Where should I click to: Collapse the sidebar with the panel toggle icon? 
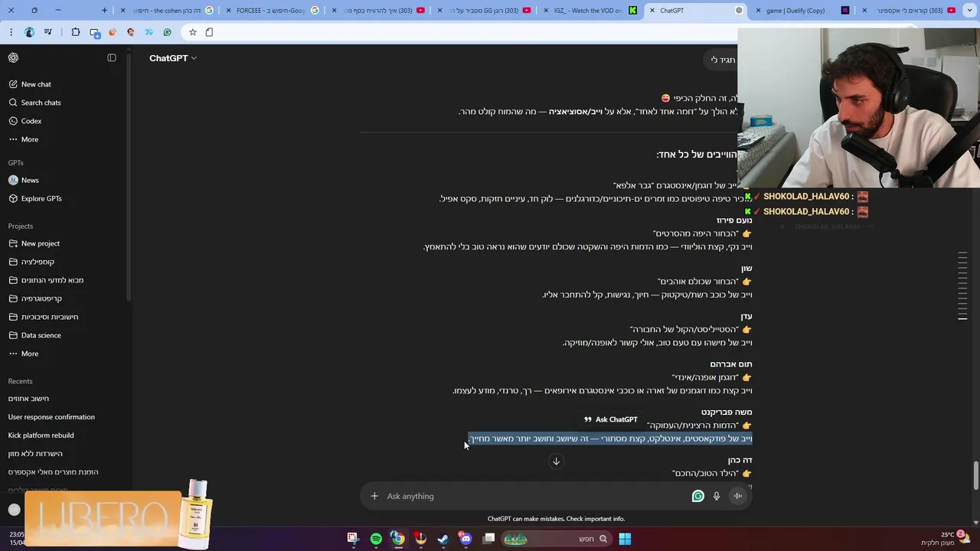pyautogui.click(x=112, y=58)
